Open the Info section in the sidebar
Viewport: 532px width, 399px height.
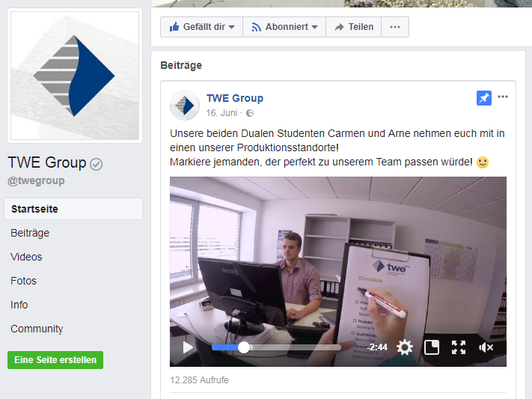[x=19, y=305]
